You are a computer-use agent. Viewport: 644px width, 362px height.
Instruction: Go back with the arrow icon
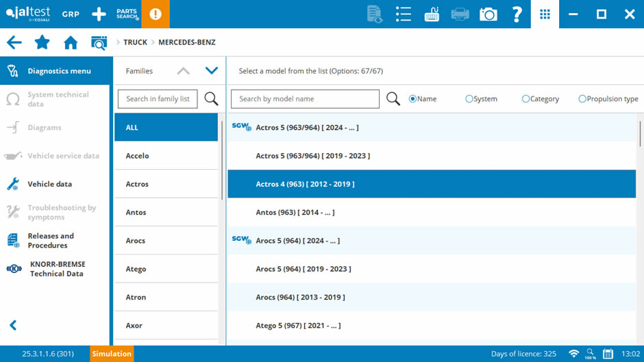pyautogui.click(x=14, y=42)
